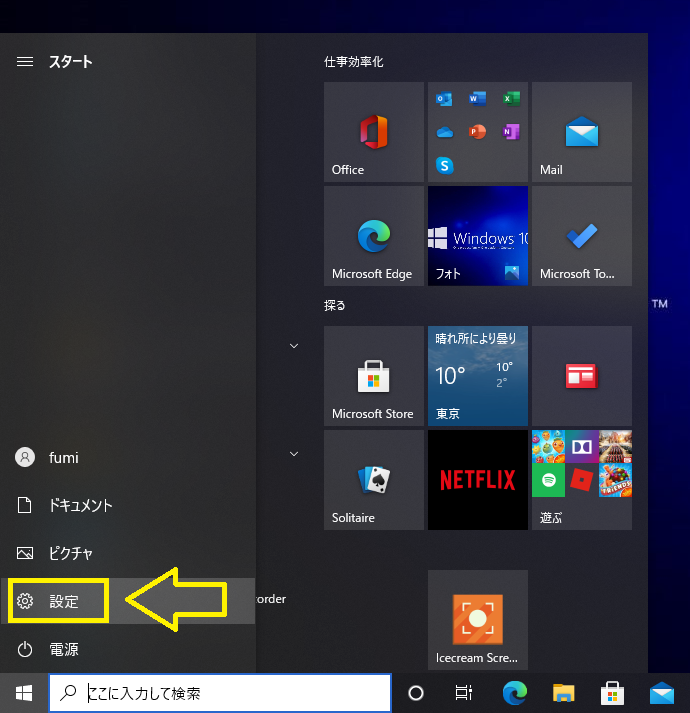Open the 遊ぶ games folder tile
This screenshot has width=690, height=713.
coord(582,480)
